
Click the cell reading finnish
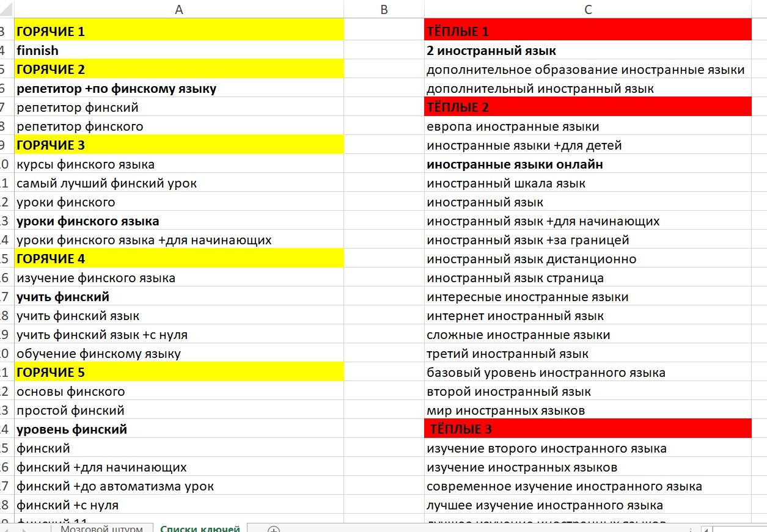pyautogui.click(x=179, y=50)
